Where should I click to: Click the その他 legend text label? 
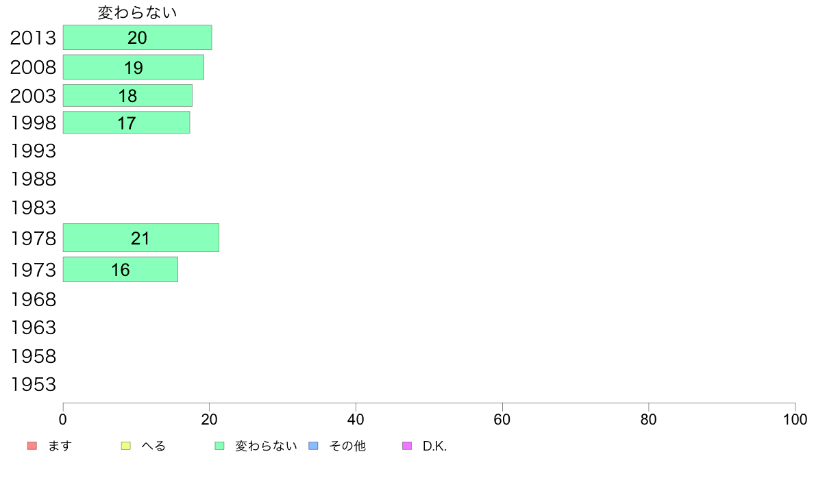(347, 446)
